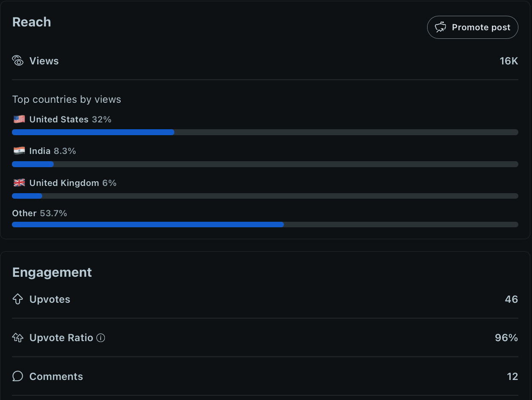This screenshot has height=400, width=532.
Task: Click the Other 53.7% progress bar
Action: click(x=265, y=225)
